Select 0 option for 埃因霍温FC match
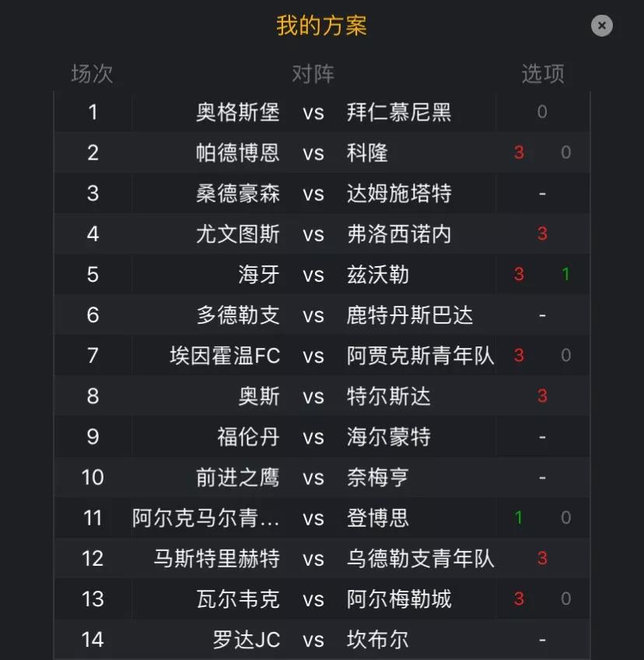Screen dimensions: 644x660 (565, 355)
